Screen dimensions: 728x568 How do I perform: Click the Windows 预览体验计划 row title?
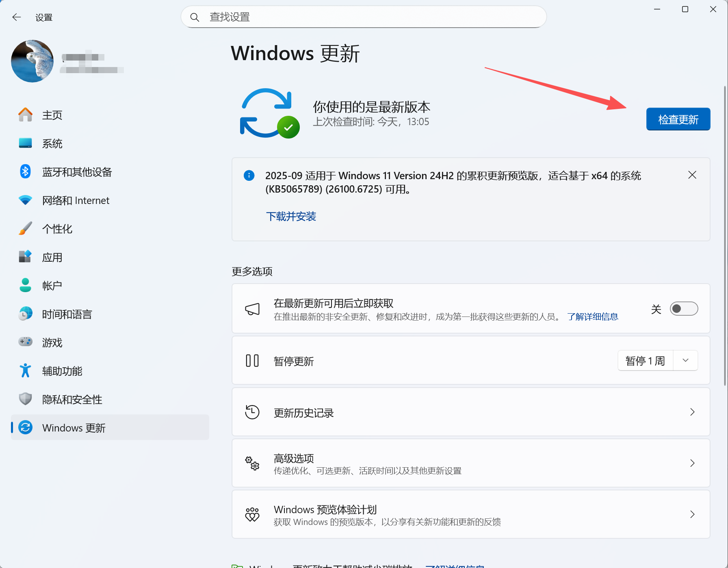coord(325,509)
